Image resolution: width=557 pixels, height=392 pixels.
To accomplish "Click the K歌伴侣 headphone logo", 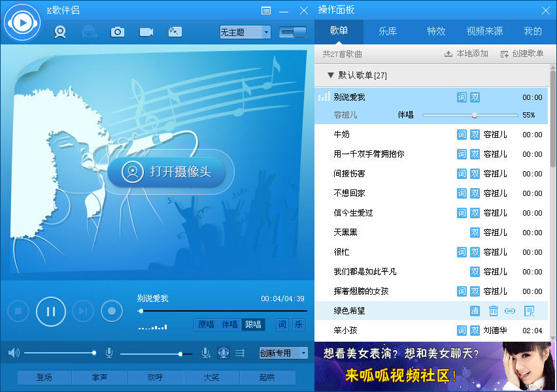I will tap(22, 23).
